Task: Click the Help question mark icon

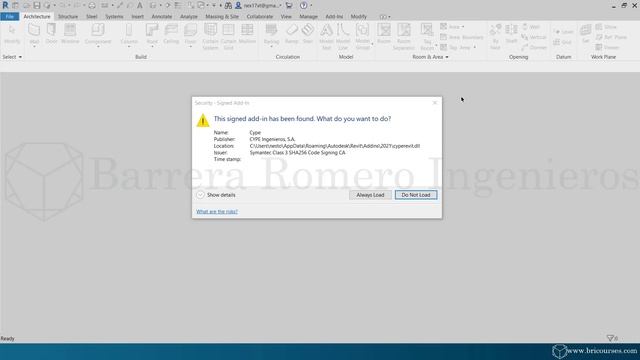Action: (304, 5)
